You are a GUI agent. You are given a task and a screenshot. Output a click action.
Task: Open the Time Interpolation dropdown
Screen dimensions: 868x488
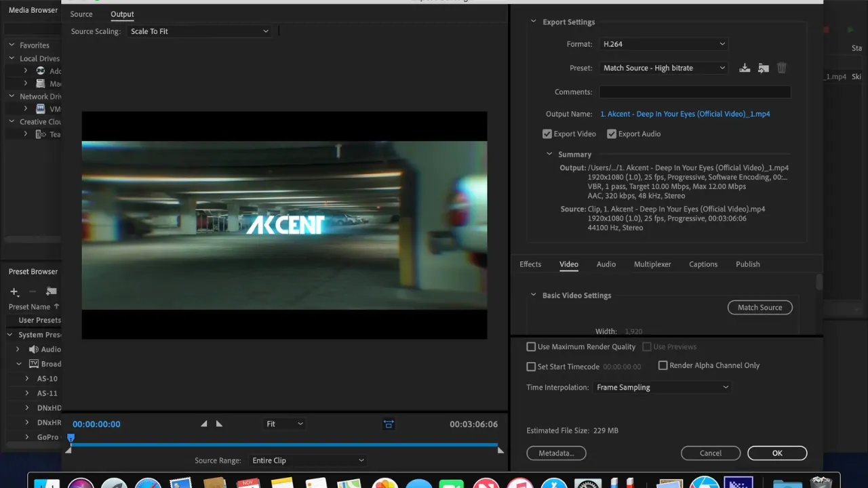pos(663,388)
